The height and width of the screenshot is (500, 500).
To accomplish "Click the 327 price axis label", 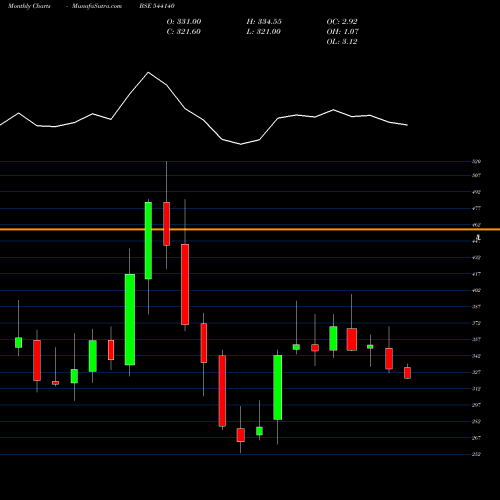I will click(x=476, y=372).
